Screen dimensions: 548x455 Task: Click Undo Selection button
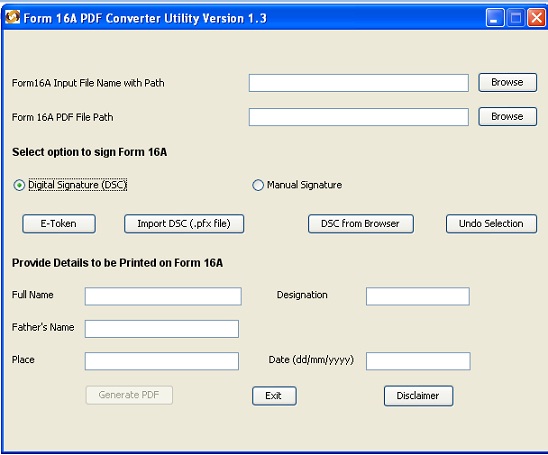click(x=491, y=224)
